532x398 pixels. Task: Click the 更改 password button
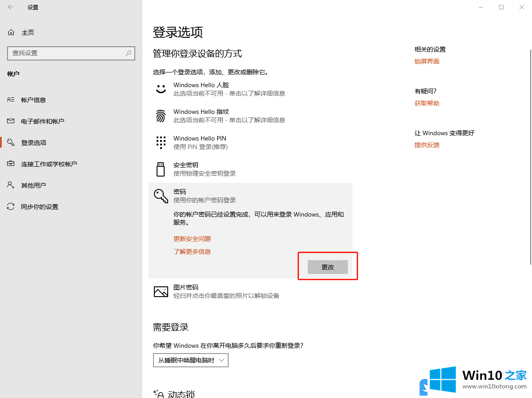pyautogui.click(x=328, y=267)
